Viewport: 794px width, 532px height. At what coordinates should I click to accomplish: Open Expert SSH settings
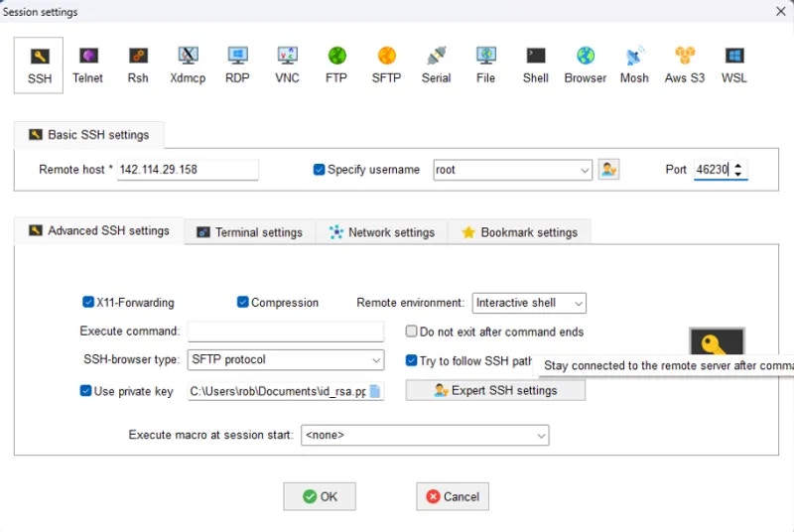[495, 390]
